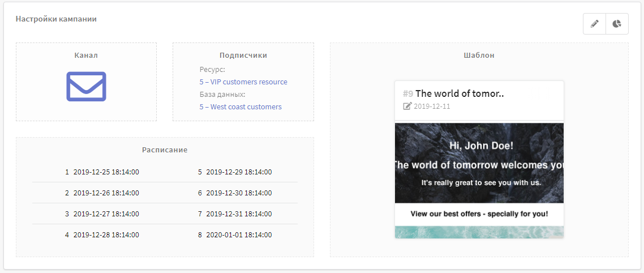Viewport: 644px width, 273px height.
Task: Click the template preview image
Action: click(479, 180)
